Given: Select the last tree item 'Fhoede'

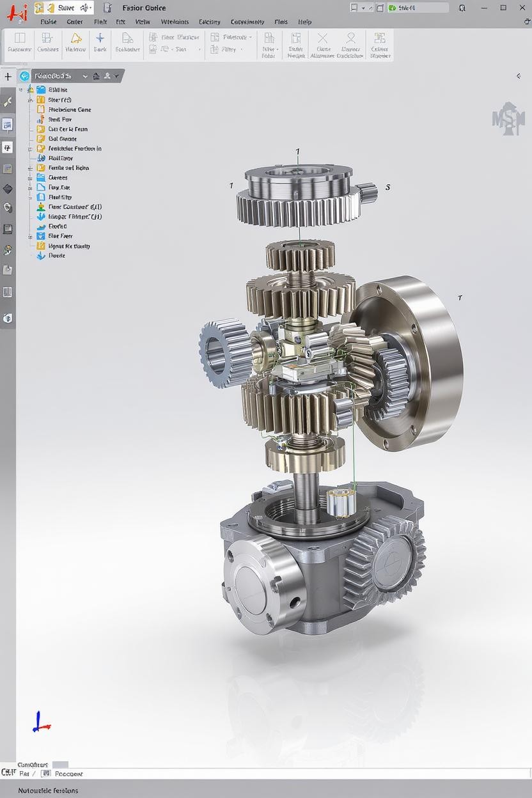Looking at the screenshot, I should [x=57, y=256].
